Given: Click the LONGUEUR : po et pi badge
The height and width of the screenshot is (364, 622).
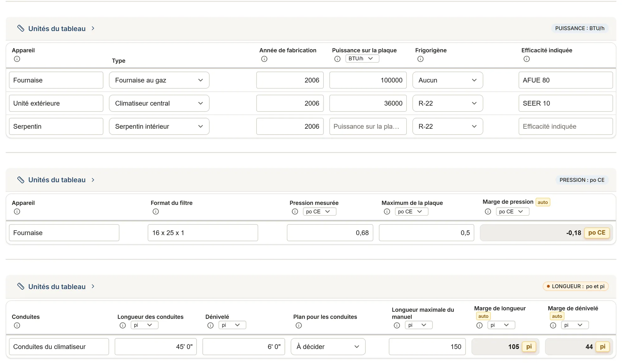Looking at the screenshot, I should [x=575, y=286].
